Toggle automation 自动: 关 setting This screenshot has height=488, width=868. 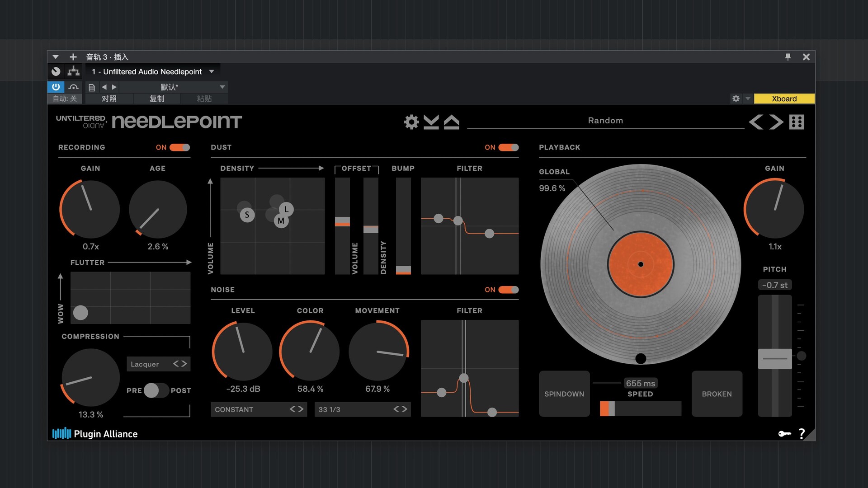(x=65, y=99)
